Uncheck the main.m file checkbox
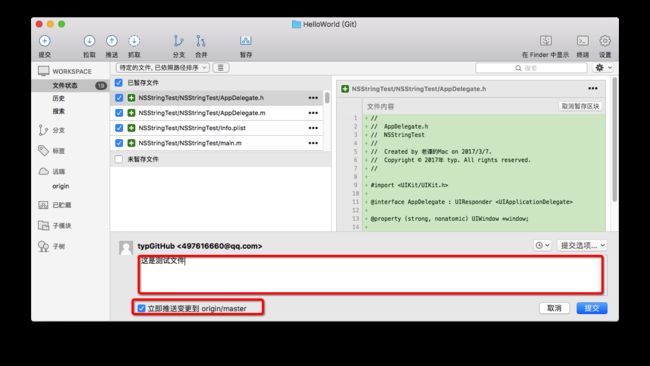The height and width of the screenshot is (366, 650). tap(119, 143)
